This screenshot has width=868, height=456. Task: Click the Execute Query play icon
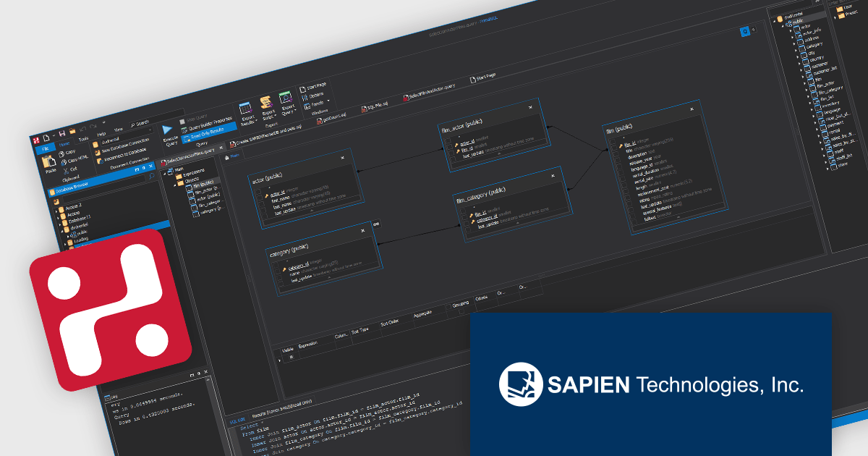click(x=168, y=128)
